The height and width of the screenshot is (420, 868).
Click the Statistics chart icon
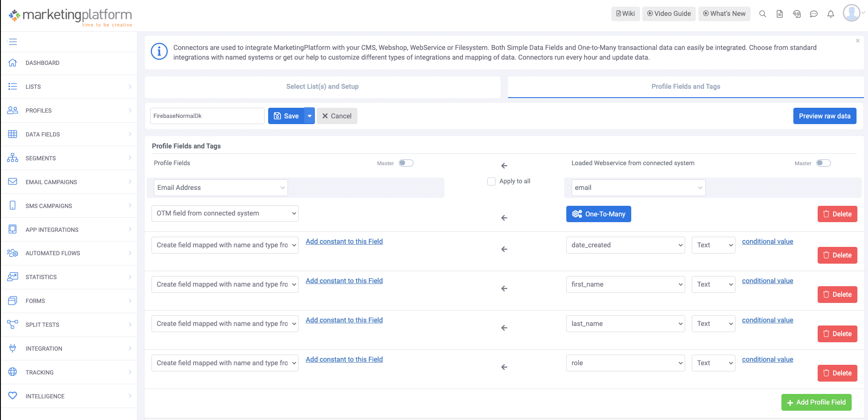(x=13, y=277)
